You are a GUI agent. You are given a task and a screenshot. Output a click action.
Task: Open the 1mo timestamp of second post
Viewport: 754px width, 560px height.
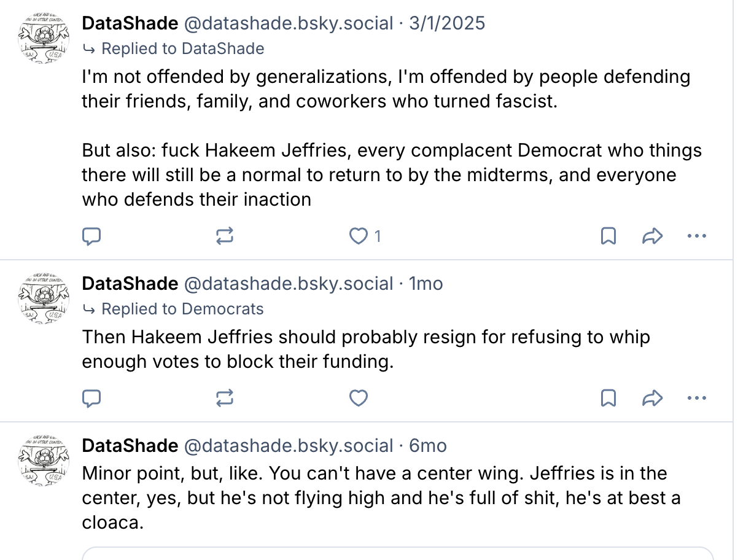pyautogui.click(x=426, y=284)
